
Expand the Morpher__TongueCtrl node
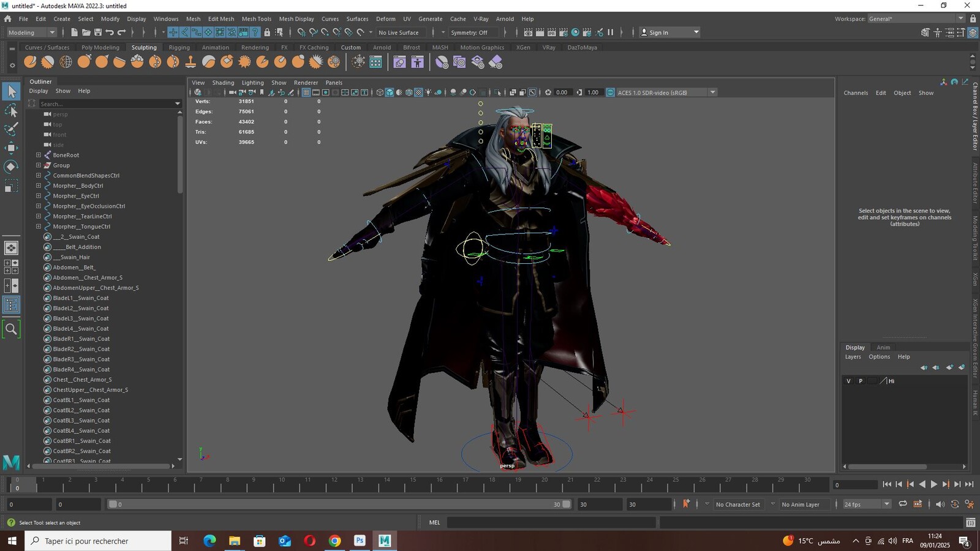(x=39, y=227)
